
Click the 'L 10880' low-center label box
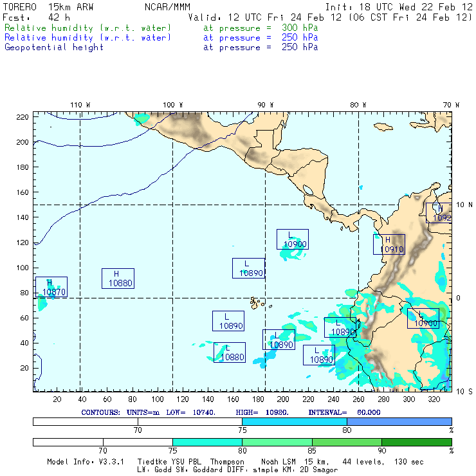[x=230, y=352]
